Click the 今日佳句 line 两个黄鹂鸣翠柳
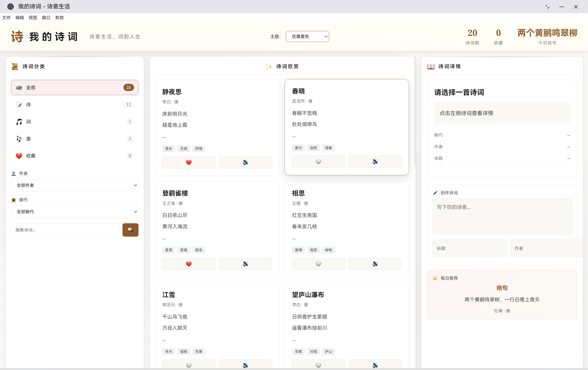This screenshot has height=370, width=588. [x=547, y=33]
